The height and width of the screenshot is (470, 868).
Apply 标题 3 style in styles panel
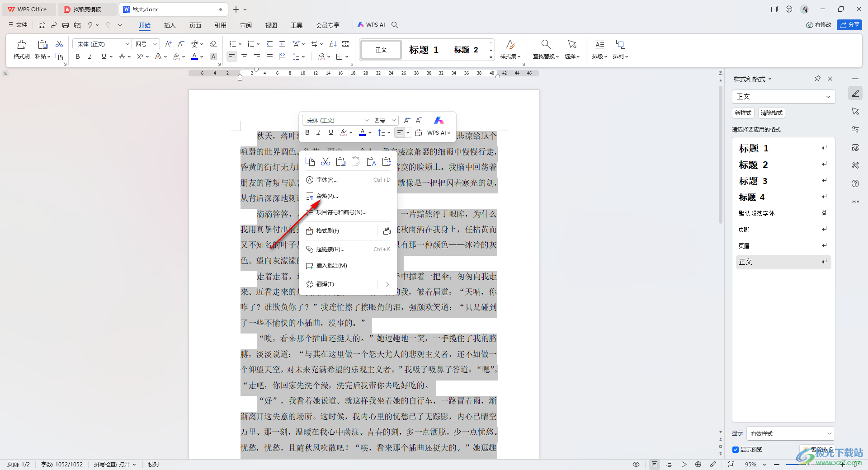click(783, 181)
